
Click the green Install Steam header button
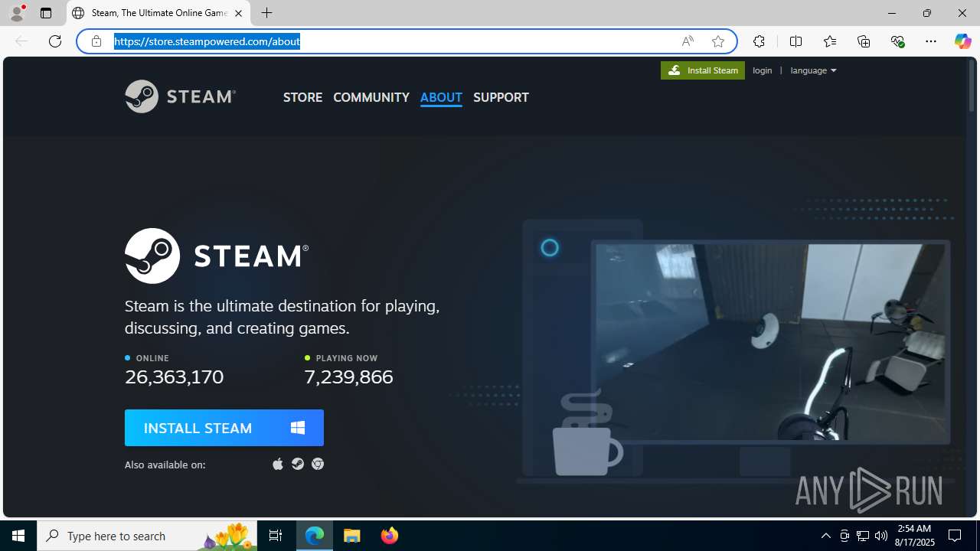pyautogui.click(x=702, y=70)
